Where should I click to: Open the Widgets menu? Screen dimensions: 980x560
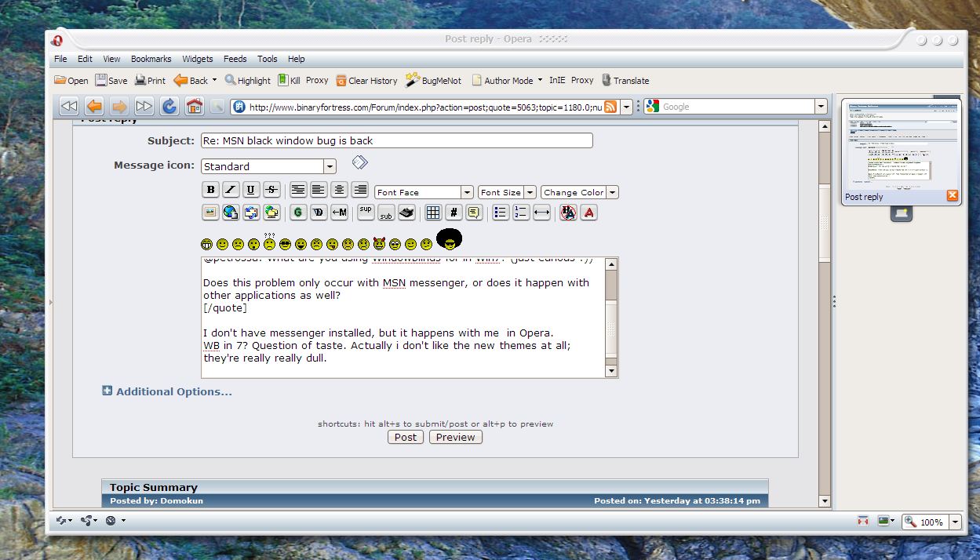point(197,59)
